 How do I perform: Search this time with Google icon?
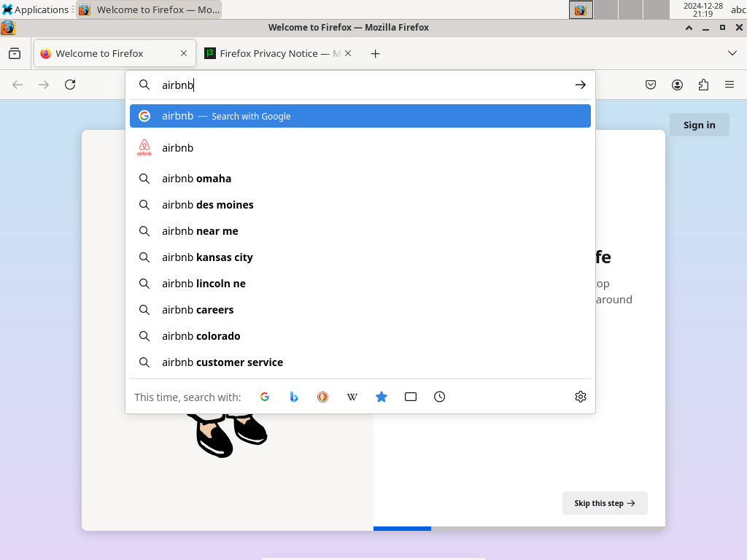click(265, 397)
